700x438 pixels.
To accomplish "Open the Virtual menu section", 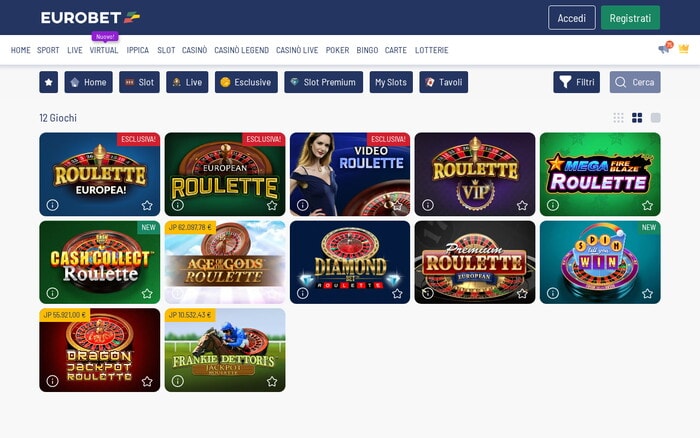I will [104, 50].
